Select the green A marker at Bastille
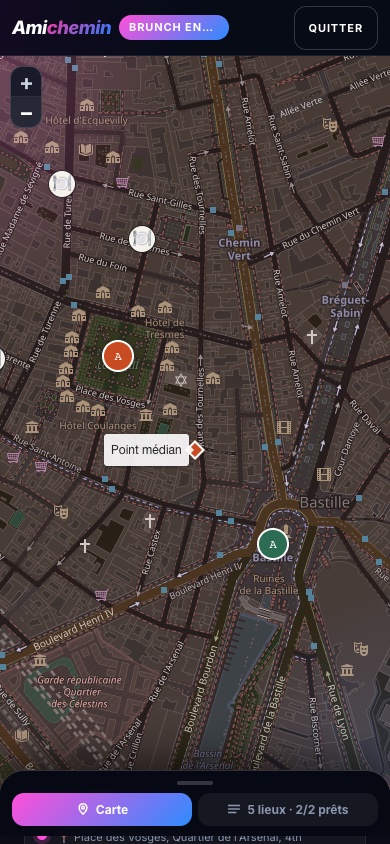This screenshot has width=390, height=844. point(273,544)
